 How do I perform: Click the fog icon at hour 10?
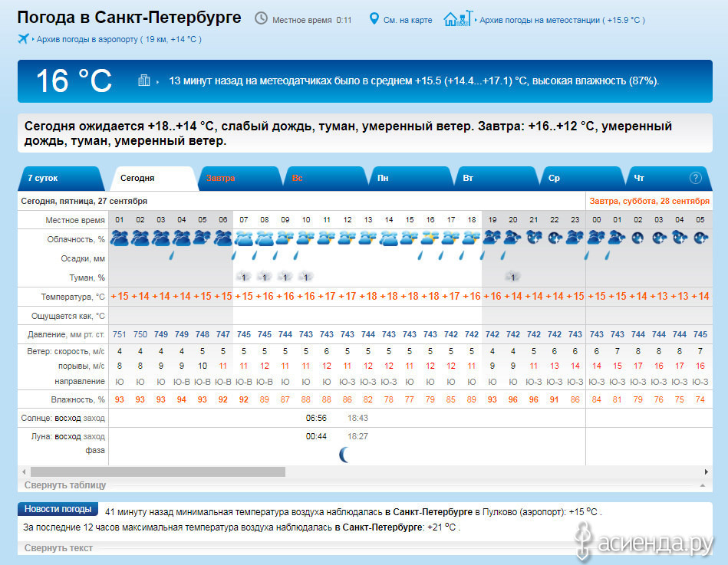click(305, 277)
